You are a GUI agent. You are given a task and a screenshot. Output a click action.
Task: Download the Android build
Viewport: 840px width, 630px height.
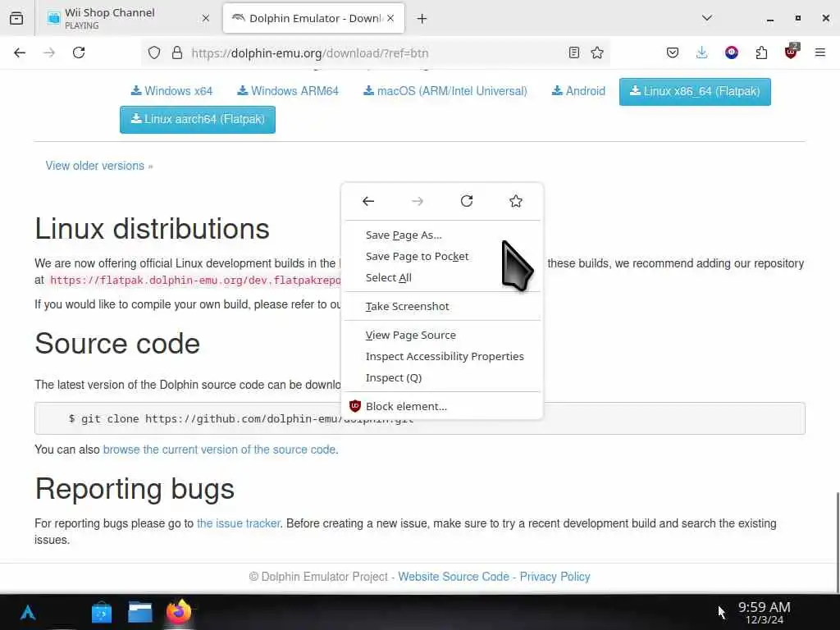(578, 91)
